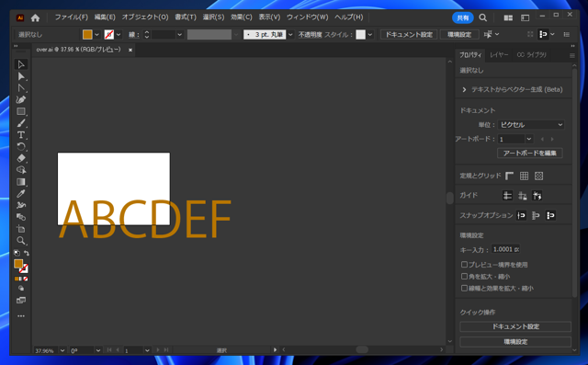The image size is (588, 365).
Task: Toggle 線幅と効果を拡大・縮小 checkbox
Action: pos(464,288)
